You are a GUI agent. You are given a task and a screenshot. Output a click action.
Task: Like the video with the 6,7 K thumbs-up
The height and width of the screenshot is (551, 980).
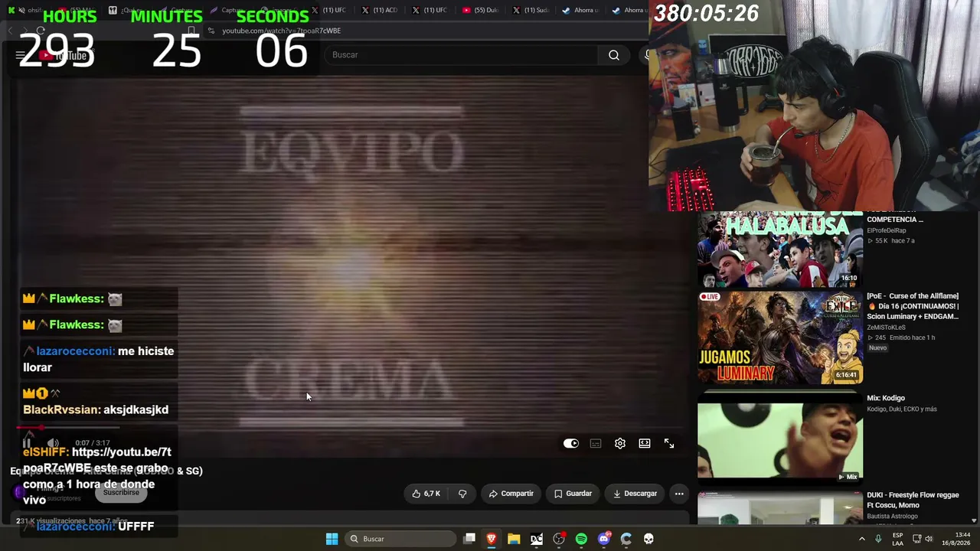[426, 494]
